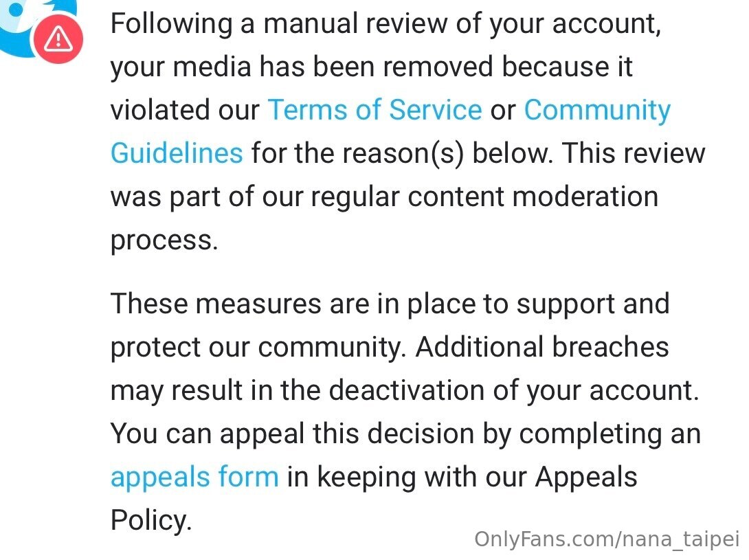Click the 'protect our community' phrase
This screenshot has width=749, height=560.
tap(256, 348)
